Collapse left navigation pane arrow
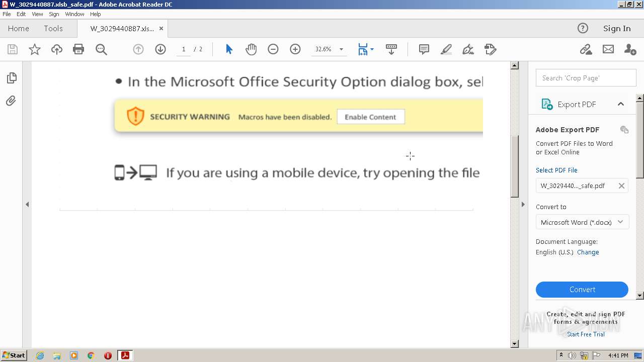Image resolution: width=644 pixels, height=362 pixels. [x=27, y=204]
